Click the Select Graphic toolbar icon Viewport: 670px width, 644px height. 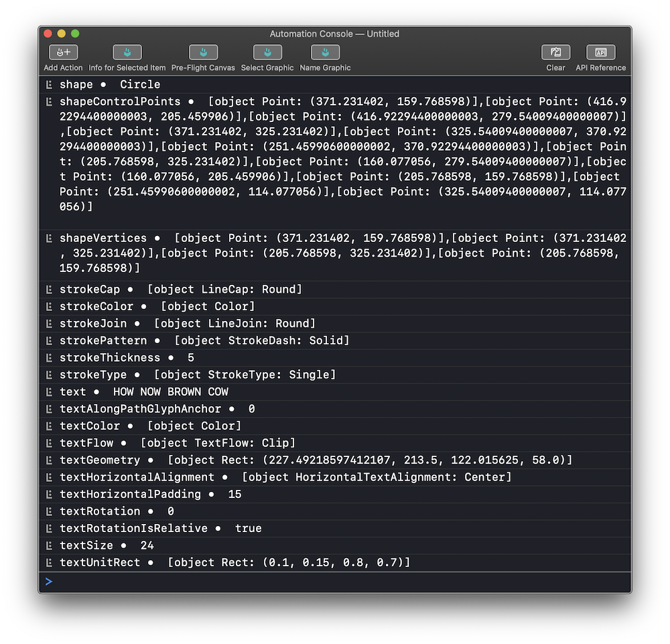267,52
